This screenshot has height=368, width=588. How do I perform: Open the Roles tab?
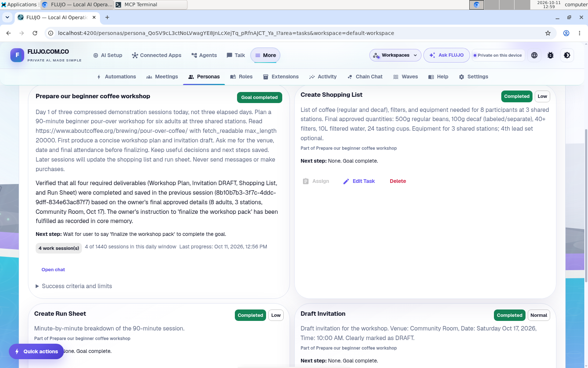click(241, 77)
